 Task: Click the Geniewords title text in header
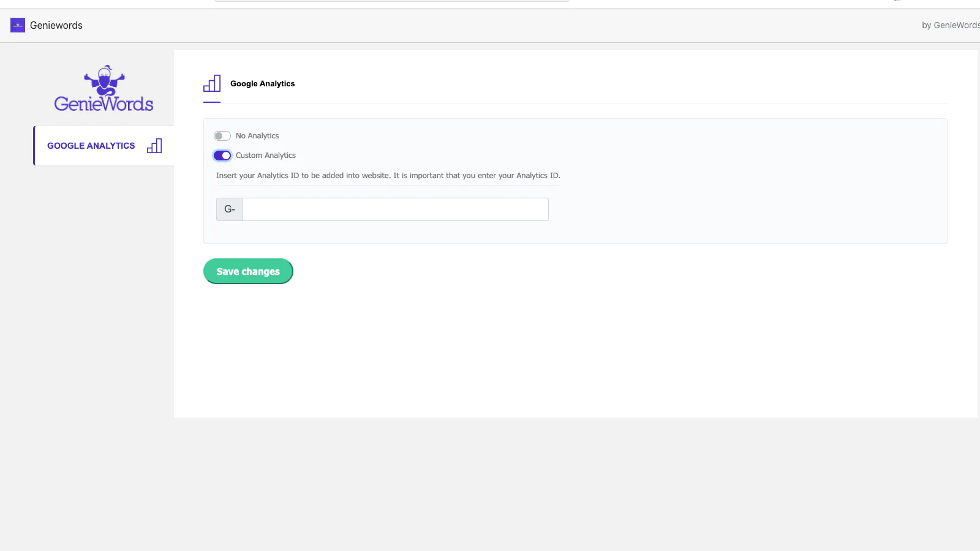[56, 25]
